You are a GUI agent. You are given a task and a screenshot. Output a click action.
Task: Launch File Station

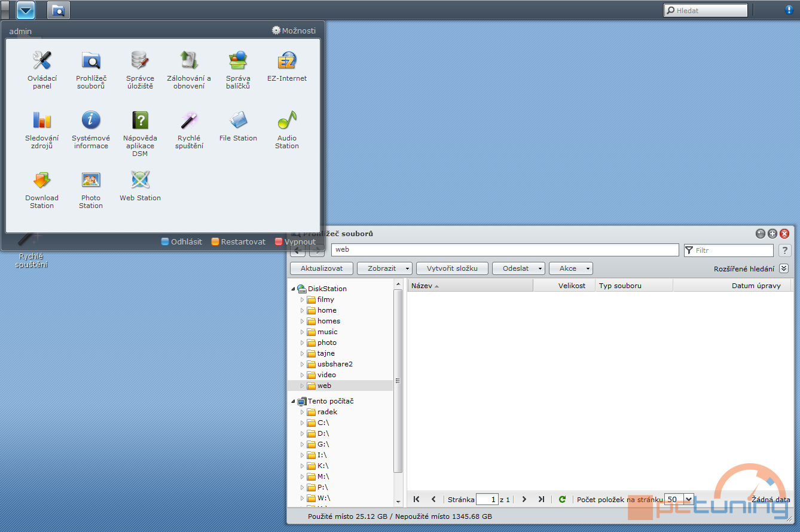(238, 126)
